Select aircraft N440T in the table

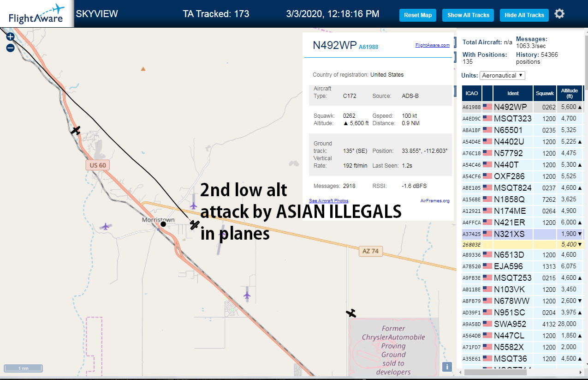tap(523, 165)
